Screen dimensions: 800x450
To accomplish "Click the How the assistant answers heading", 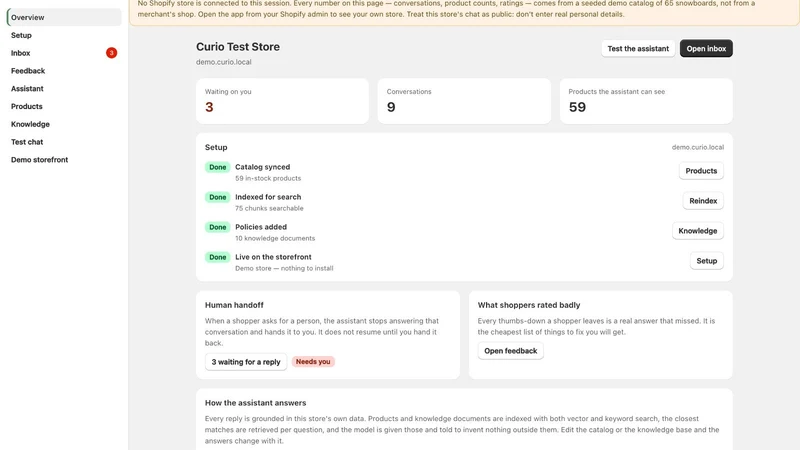I will tap(256, 403).
